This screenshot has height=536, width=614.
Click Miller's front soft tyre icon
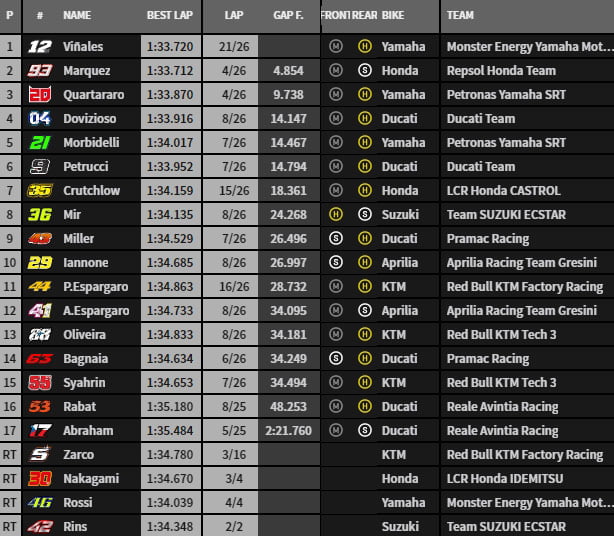coord(336,239)
